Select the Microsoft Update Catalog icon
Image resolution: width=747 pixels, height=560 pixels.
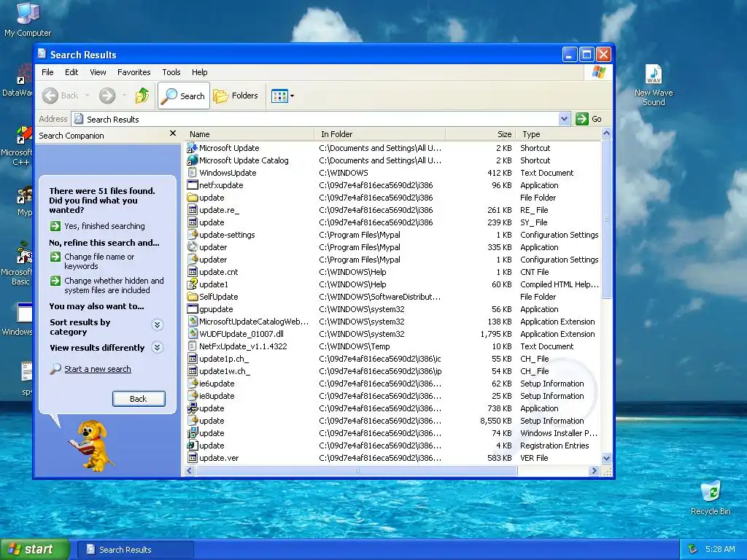193,160
